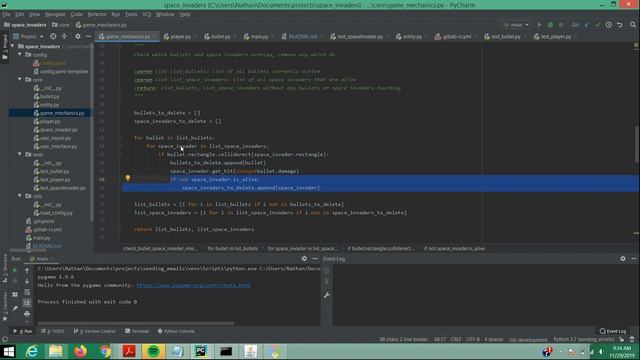Open the Terminal tool window
The width and height of the screenshot is (640, 360).
137,331
